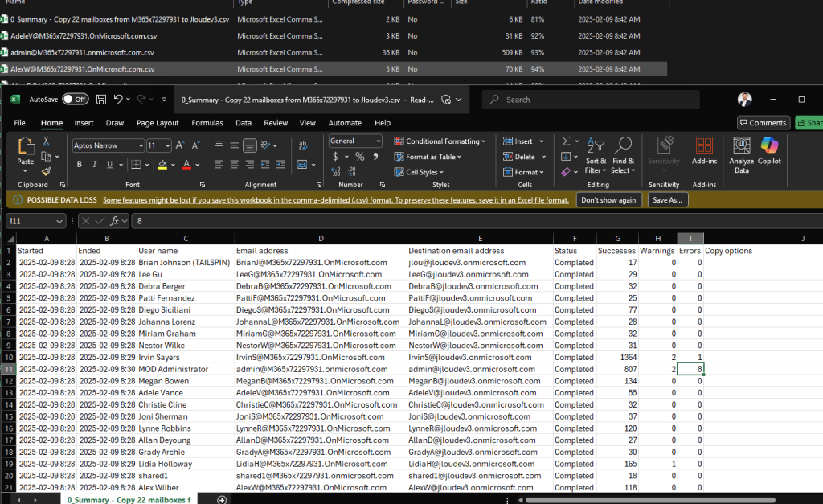Click the AutoSum sigma icon
This screenshot has width=823, height=504.
pyautogui.click(x=566, y=141)
